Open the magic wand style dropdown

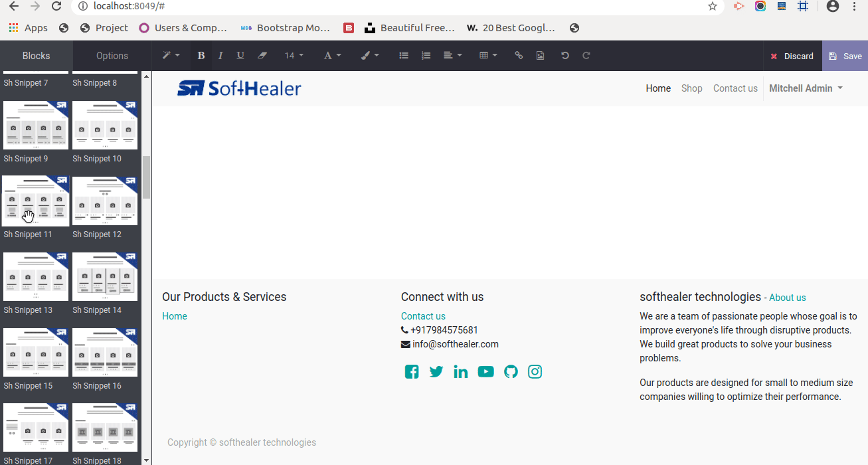coord(171,56)
